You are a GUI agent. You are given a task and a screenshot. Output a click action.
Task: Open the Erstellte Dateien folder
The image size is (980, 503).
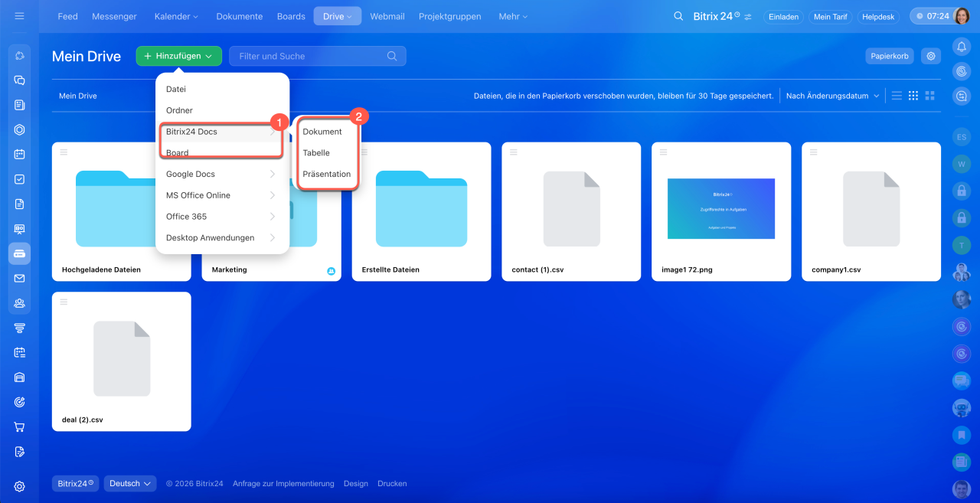[x=422, y=212]
